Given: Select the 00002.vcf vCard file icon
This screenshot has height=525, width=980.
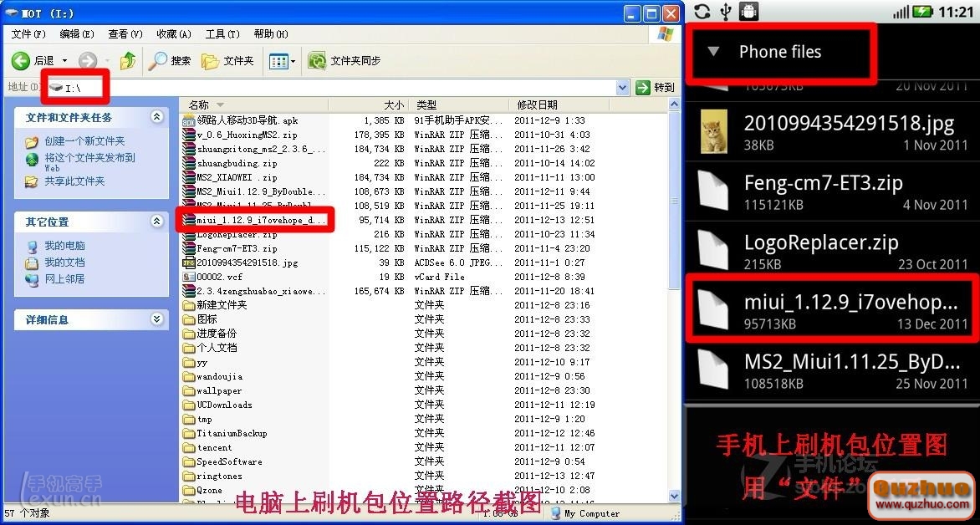Looking at the screenshot, I should click(189, 277).
